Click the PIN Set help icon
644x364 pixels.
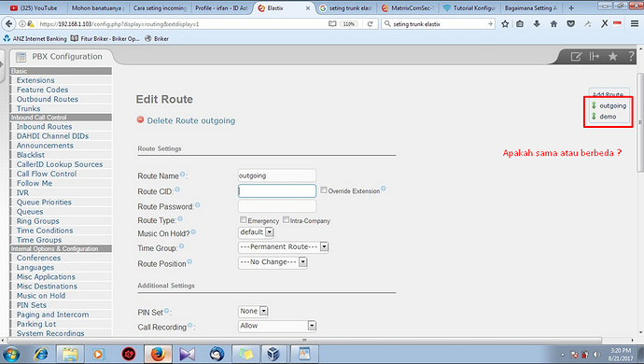pyautogui.click(x=166, y=311)
